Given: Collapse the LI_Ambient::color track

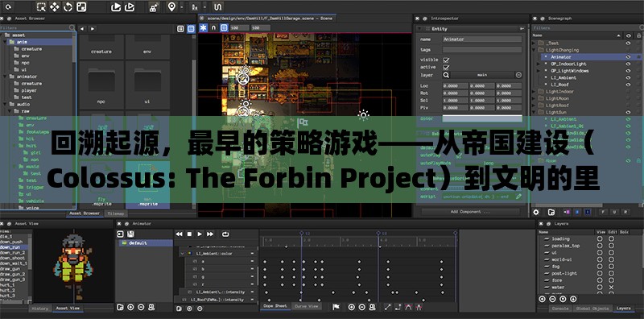Looking at the screenshot, I should [x=182, y=254].
